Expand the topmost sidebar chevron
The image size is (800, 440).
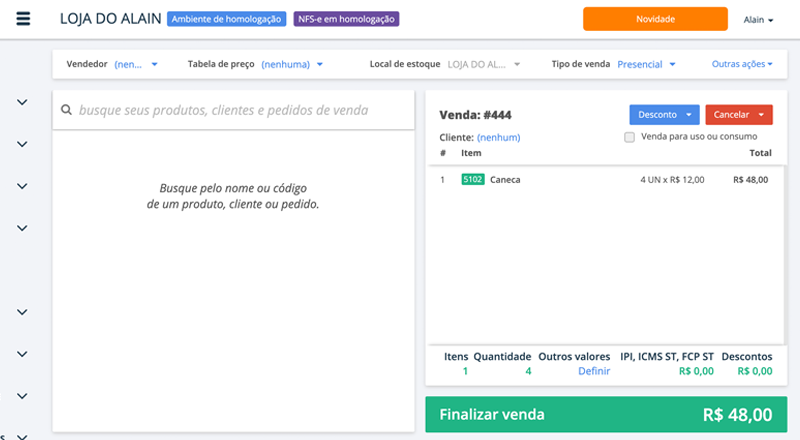(22, 101)
